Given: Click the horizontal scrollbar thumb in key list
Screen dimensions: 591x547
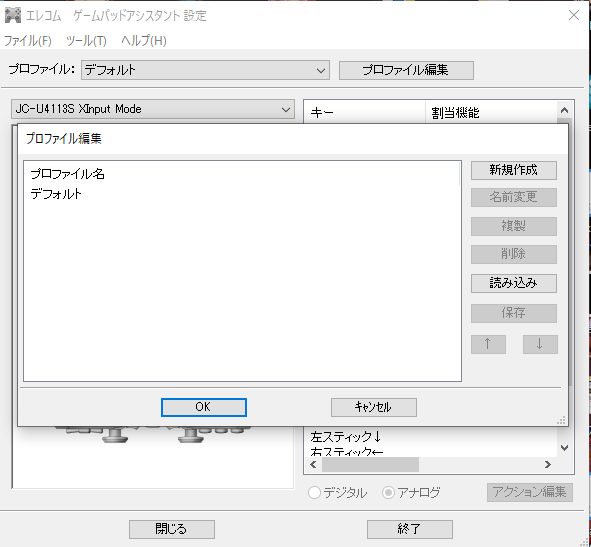Looking at the screenshot, I should pos(370,464).
